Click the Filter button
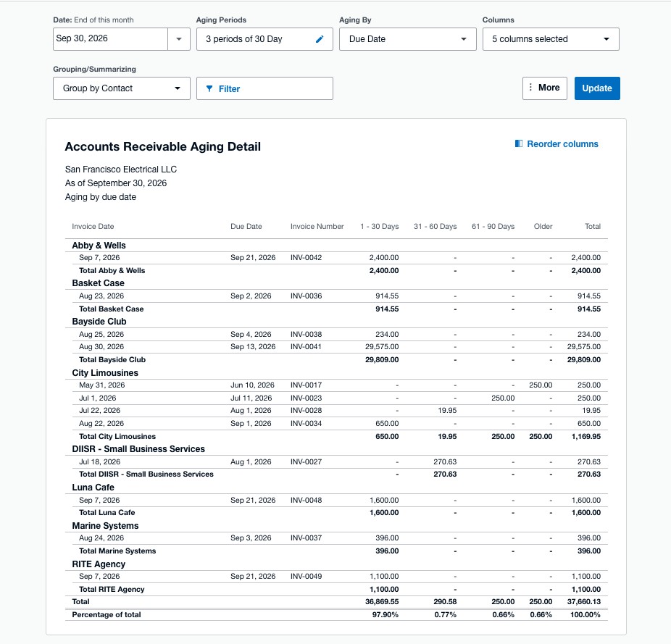 264,88
